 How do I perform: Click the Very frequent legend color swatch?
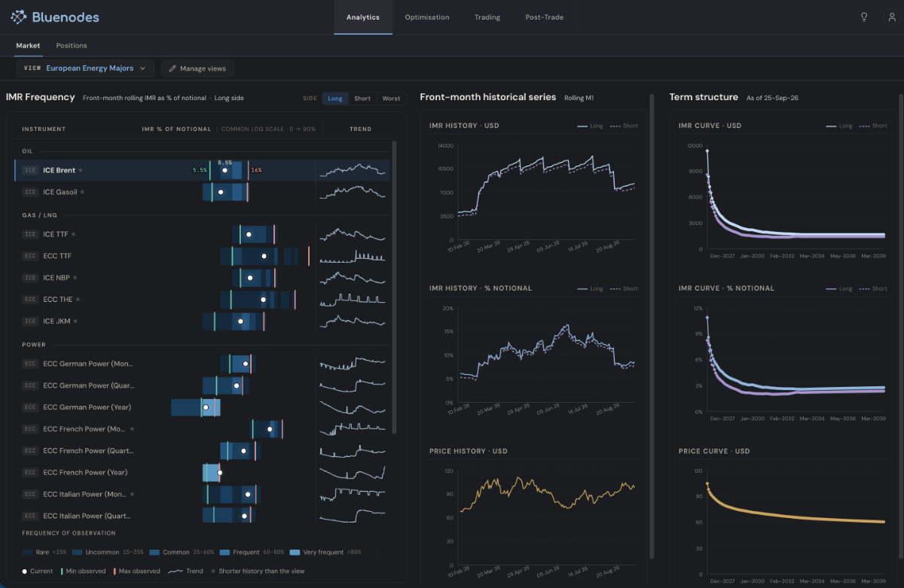click(x=295, y=553)
